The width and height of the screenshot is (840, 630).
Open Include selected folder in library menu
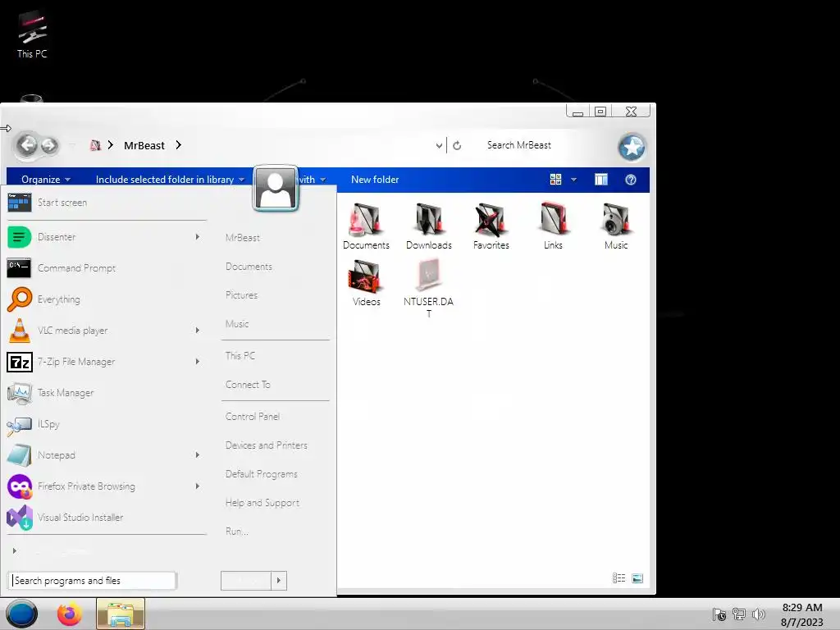(170, 180)
